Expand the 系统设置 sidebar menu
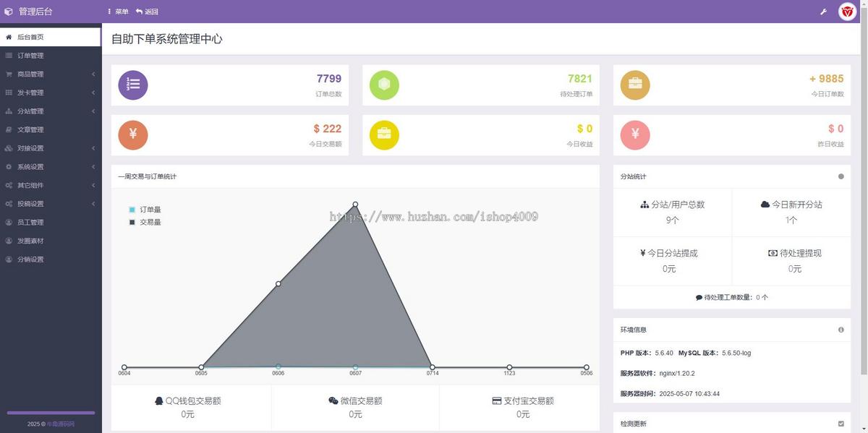The width and height of the screenshot is (868, 433). [x=51, y=167]
